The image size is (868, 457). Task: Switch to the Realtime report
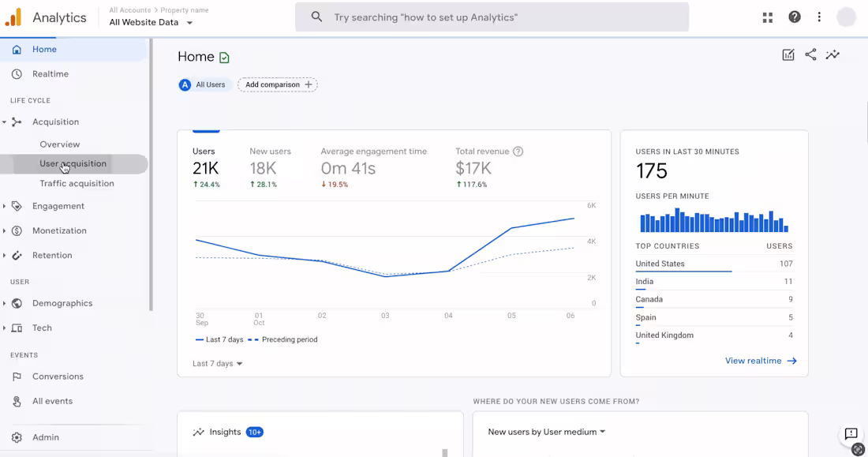tap(49, 73)
